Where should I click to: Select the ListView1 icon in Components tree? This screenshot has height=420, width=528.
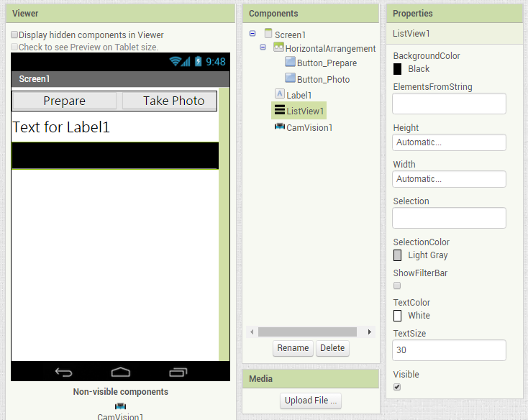[x=280, y=110]
